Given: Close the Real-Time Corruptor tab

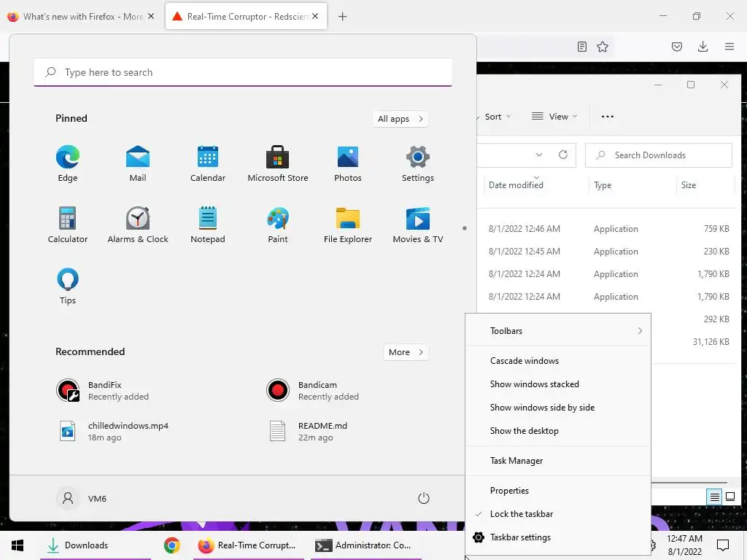Looking at the screenshot, I should tap(315, 16).
